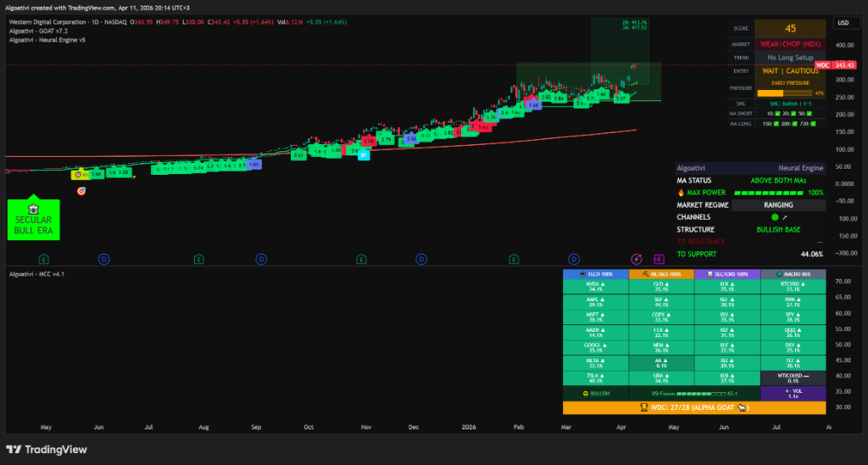Click the goat icon after ALPHA GOAT
The image size is (868, 465).
tap(742, 407)
